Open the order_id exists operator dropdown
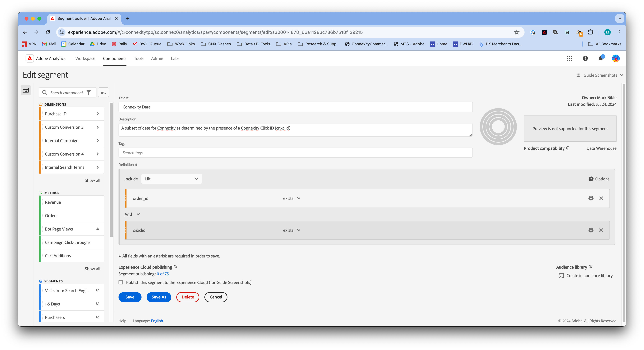644x350 pixels. [291, 198]
